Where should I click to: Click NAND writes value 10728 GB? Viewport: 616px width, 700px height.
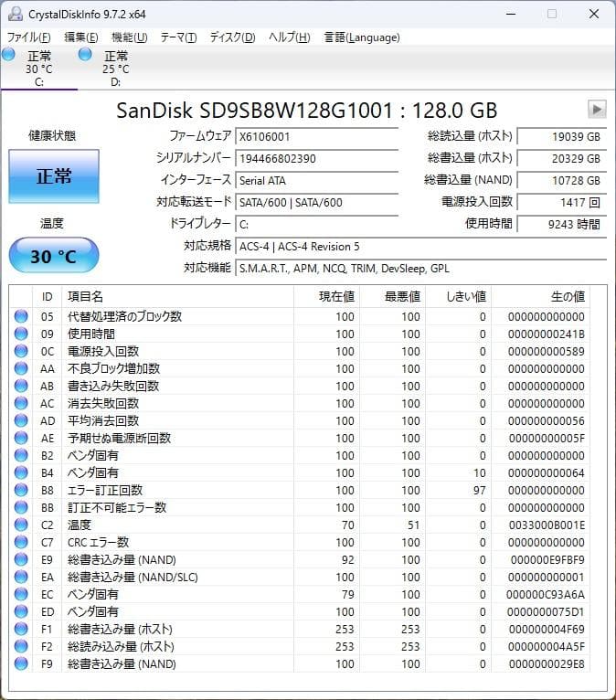tap(561, 180)
